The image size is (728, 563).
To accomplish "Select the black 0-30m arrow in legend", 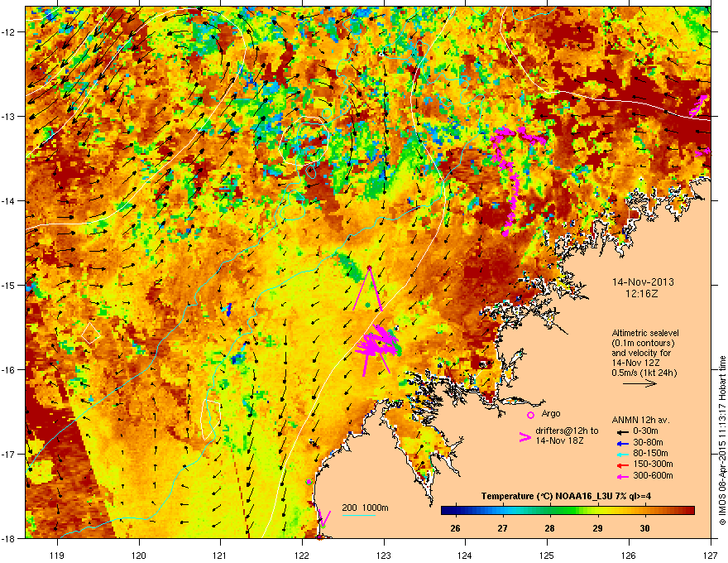I will [621, 431].
